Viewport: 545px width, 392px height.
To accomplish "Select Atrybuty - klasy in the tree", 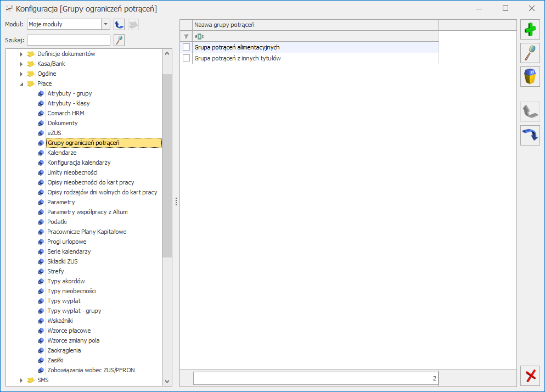I will click(69, 103).
